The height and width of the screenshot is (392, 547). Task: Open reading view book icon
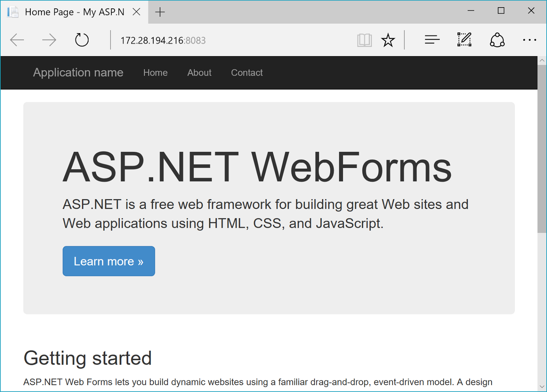click(x=364, y=40)
